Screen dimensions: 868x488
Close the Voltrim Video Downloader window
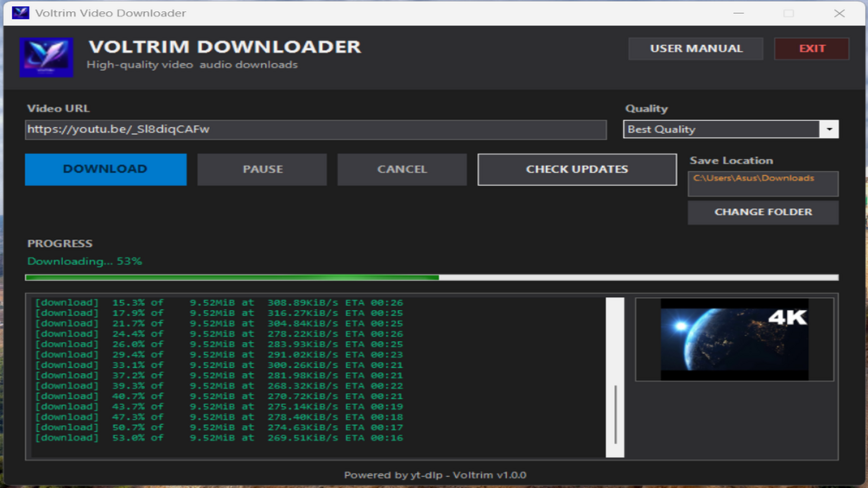click(x=839, y=13)
